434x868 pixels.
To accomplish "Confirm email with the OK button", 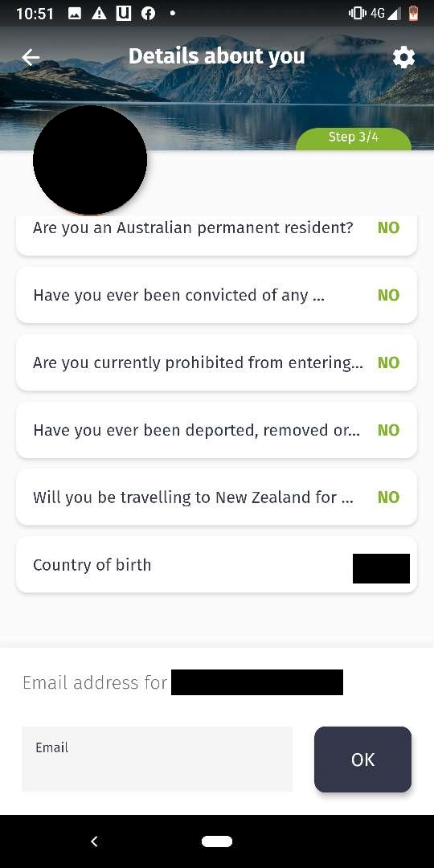I will pos(362,759).
